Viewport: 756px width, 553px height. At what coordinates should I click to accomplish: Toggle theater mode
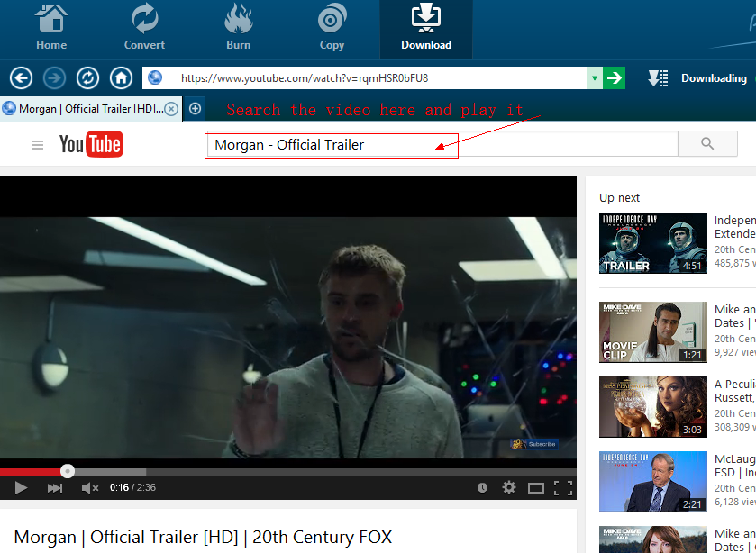535,488
